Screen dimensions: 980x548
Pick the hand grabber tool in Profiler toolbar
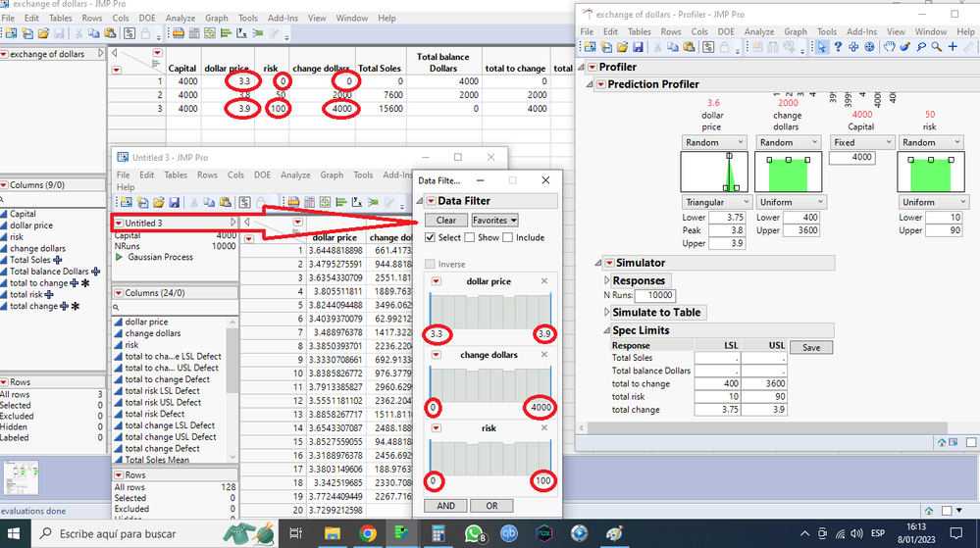pos(889,46)
